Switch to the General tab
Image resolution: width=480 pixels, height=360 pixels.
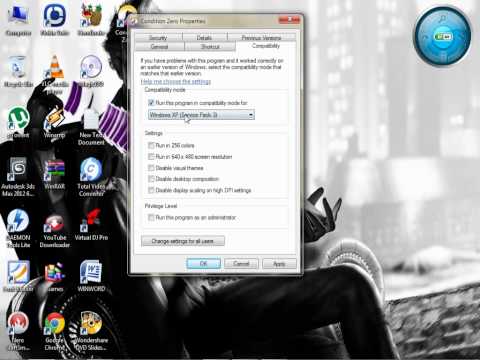[159, 46]
